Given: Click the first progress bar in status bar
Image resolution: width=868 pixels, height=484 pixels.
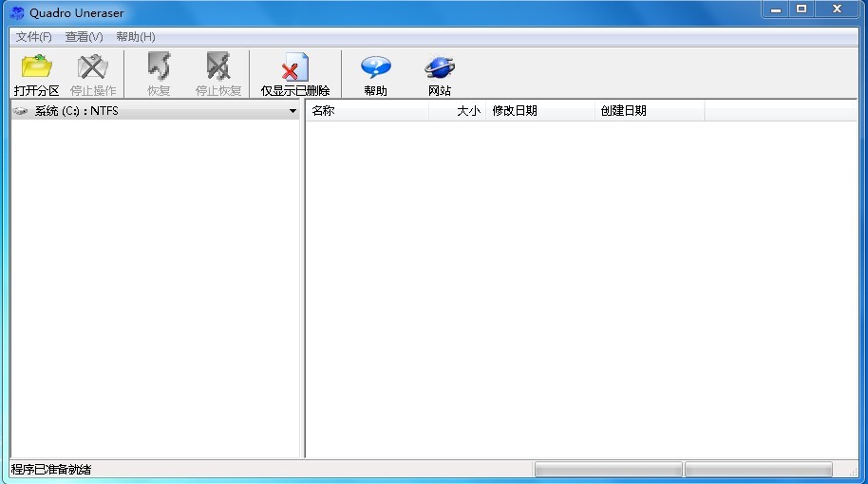Looking at the screenshot, I should [x=608, y=470].
